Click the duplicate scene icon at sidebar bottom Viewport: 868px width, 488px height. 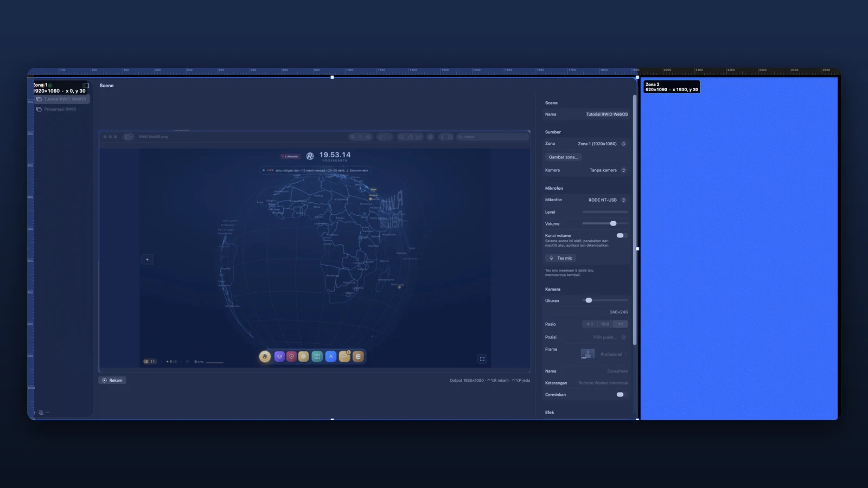[x=41, y=413]
